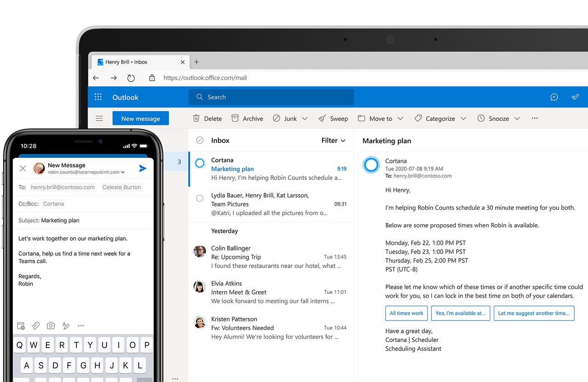Attach a file in the mobile compose window
This screenshot has width=588, height=382.
point(35,326)
